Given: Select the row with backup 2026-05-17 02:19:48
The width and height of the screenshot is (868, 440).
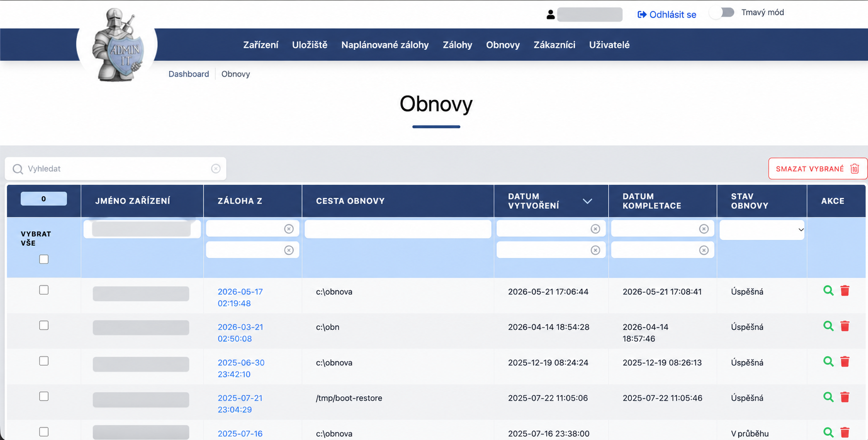Looking at the screenshot, I should [44, 290].
